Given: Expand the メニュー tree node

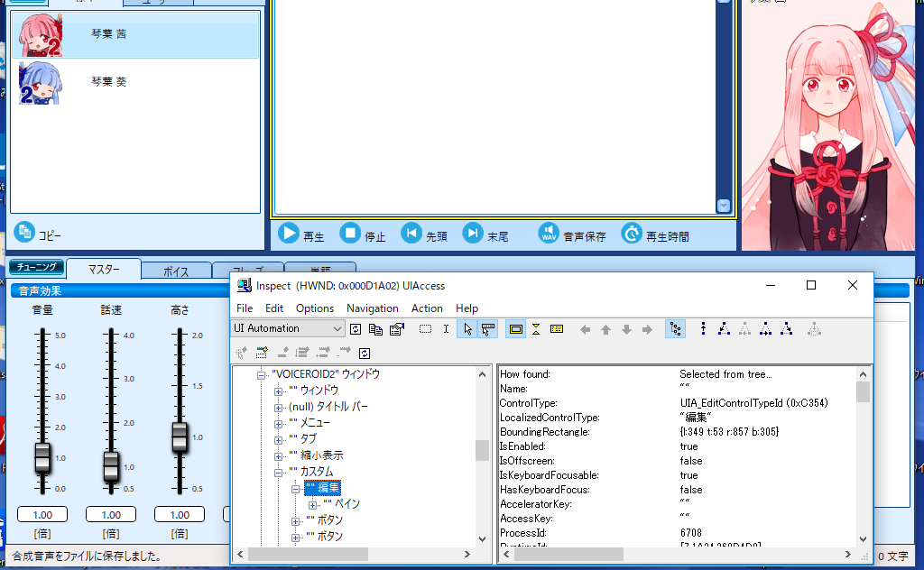Looking at the screenshot, I should pos(279,423).
